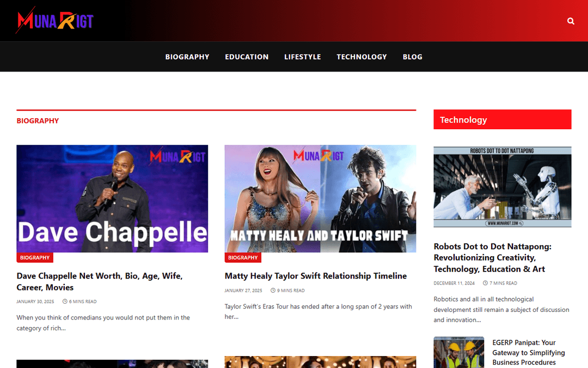588x368 pixels.
Task: Open the search icon in header
Action: tap(571, 21)
